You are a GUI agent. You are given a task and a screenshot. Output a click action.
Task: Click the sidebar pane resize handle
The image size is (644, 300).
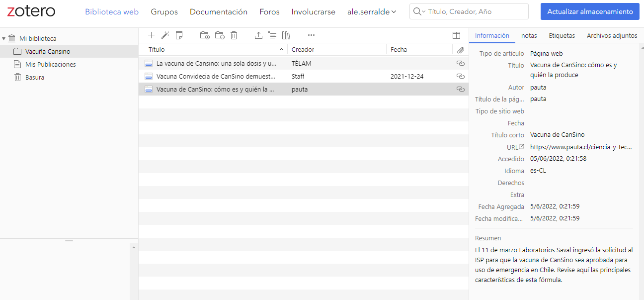[69, 241]
